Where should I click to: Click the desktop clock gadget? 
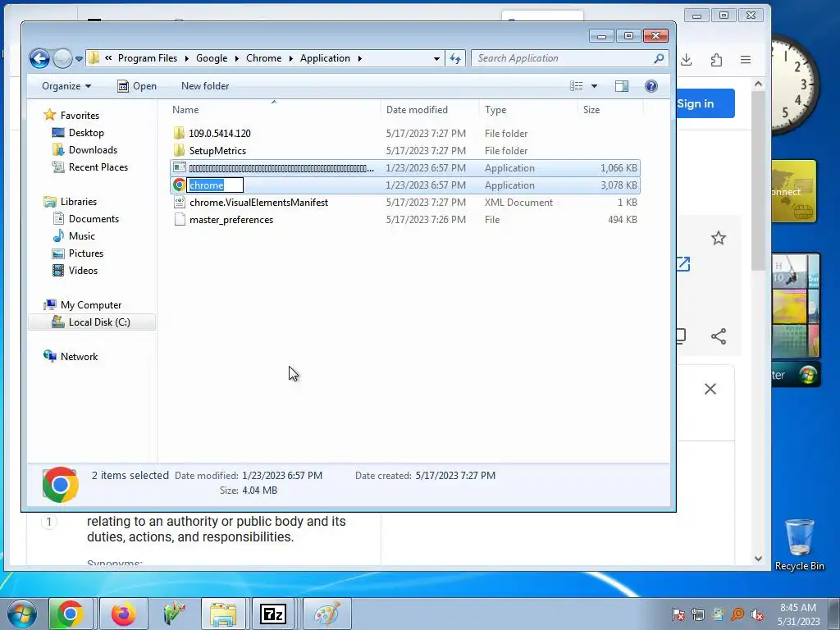tap(794, 84)
